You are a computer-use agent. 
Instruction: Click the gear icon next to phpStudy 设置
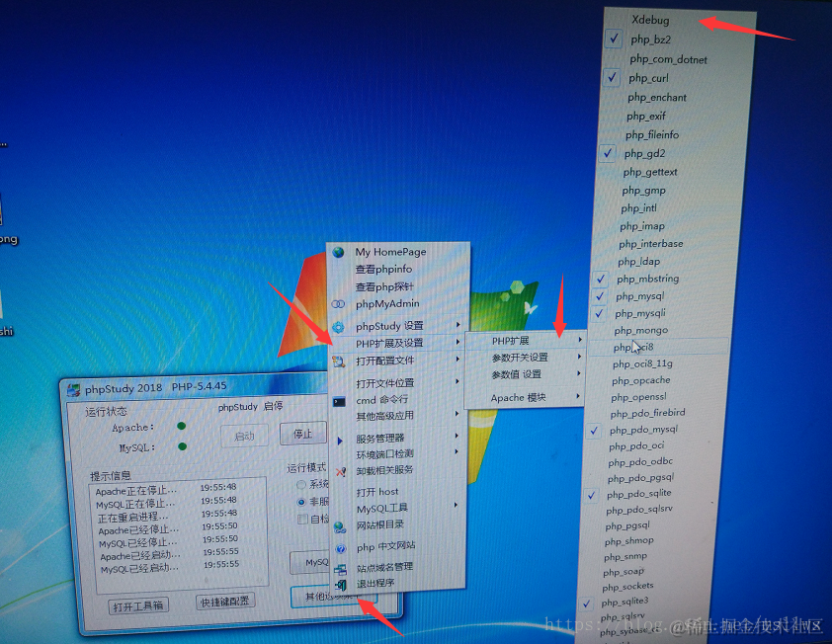point(339,326)
